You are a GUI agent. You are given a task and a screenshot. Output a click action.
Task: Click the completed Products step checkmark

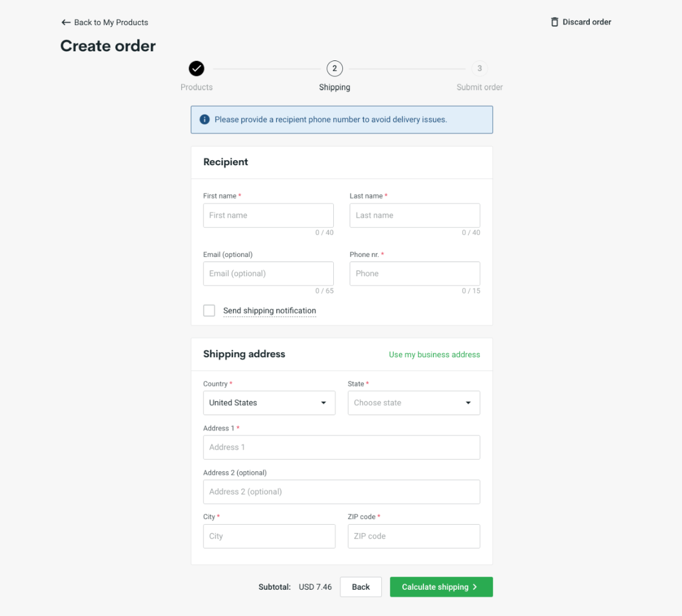(197, 68)
